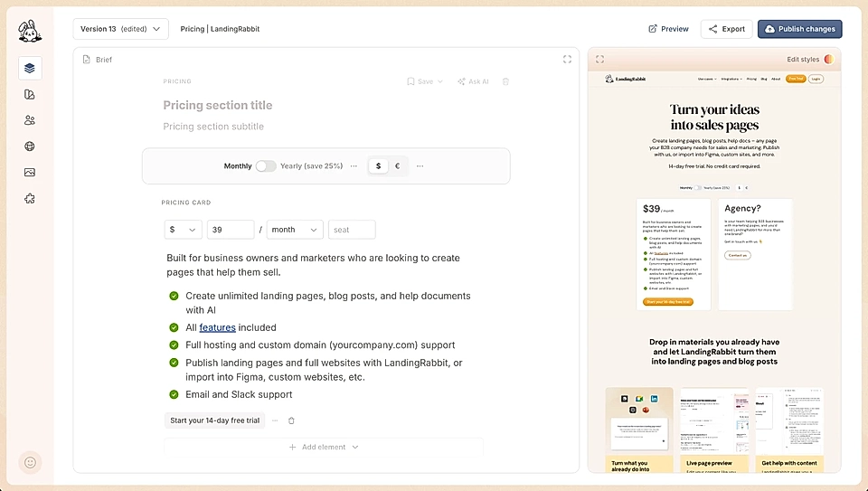Expand the Add element menu
The width and height of the screenshot is (868, 491).
pyautogui.click(x=324, y=447)
